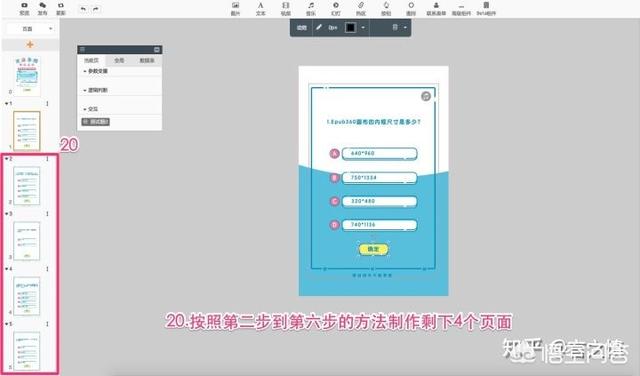This screenshot has width=640, height=376.
Task: Open options dots for page 4
Action: coord(47,269)
